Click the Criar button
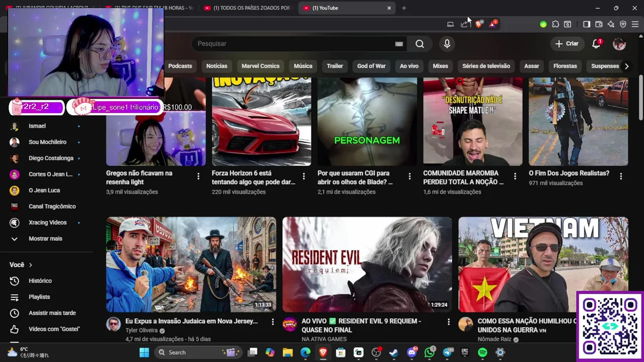644x362 pixels. pos(567,44)
